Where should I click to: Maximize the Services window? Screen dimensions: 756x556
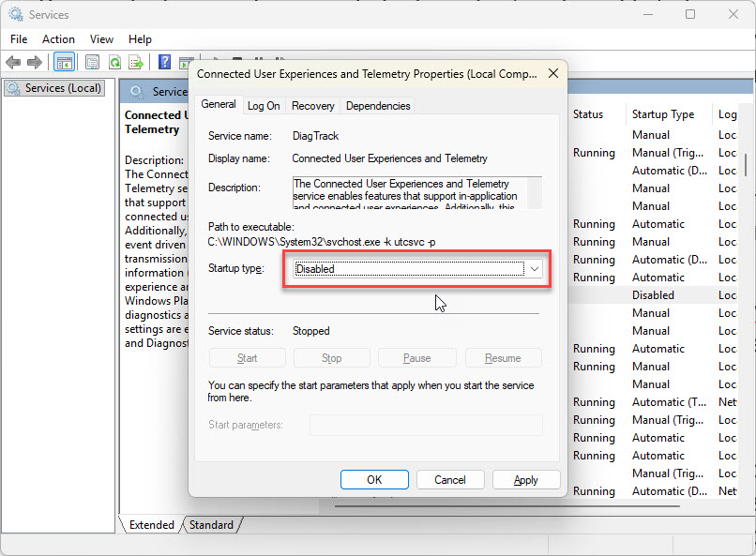click(x=690, y=14)
